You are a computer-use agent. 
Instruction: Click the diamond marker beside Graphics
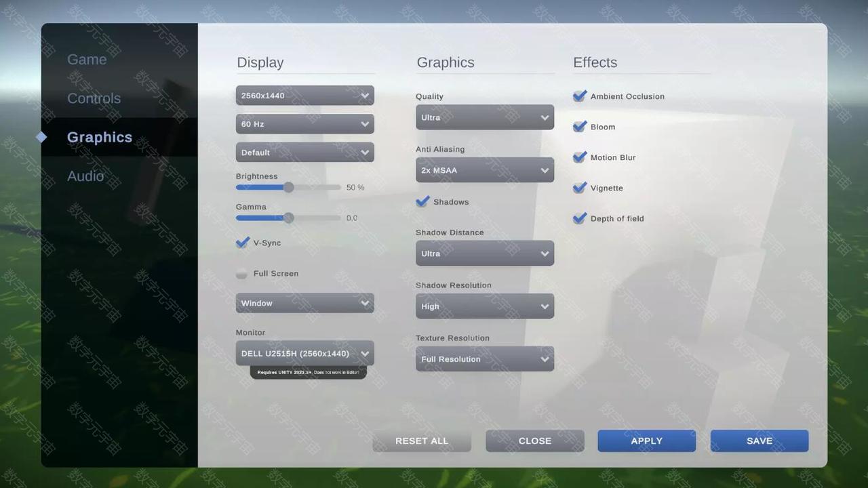click(41, 137)
